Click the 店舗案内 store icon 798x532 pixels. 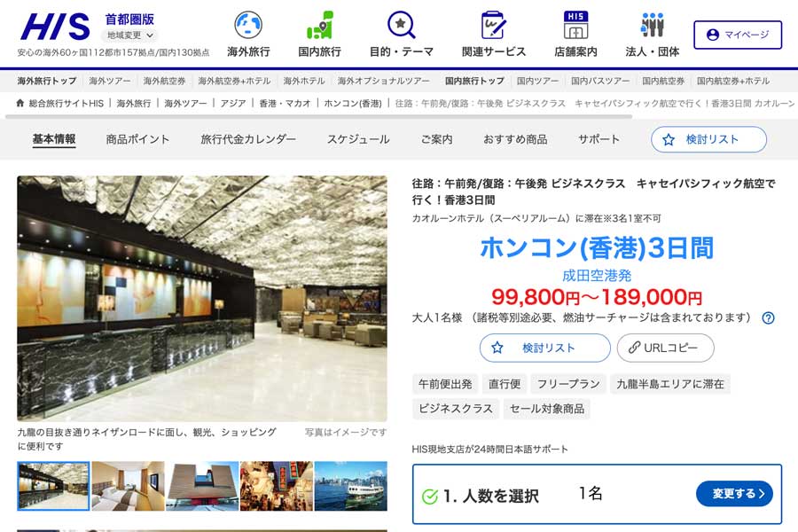(x=575, y=25)
